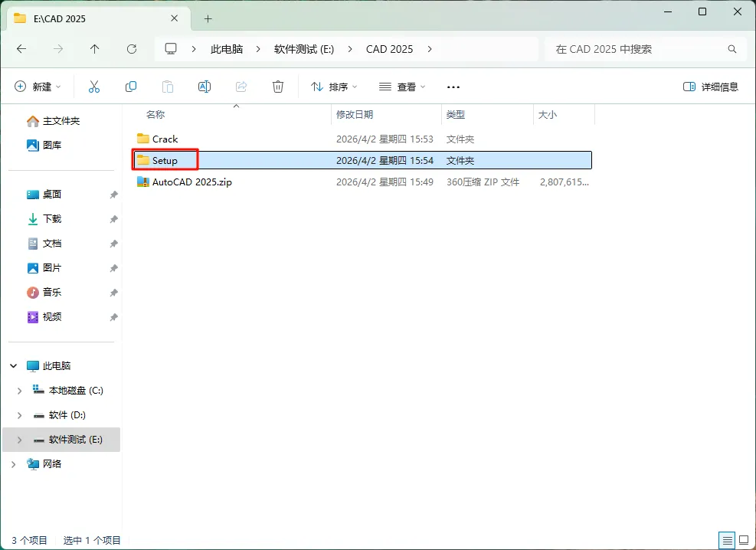Expand the 网络 tree node

(x=14, y=464)
